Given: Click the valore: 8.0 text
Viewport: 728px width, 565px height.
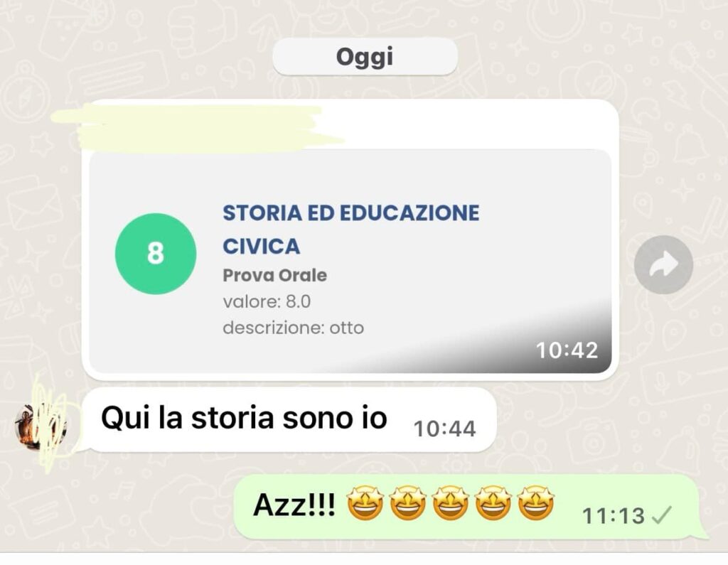Looking at the screenshot, I should [x=267, y=301].
